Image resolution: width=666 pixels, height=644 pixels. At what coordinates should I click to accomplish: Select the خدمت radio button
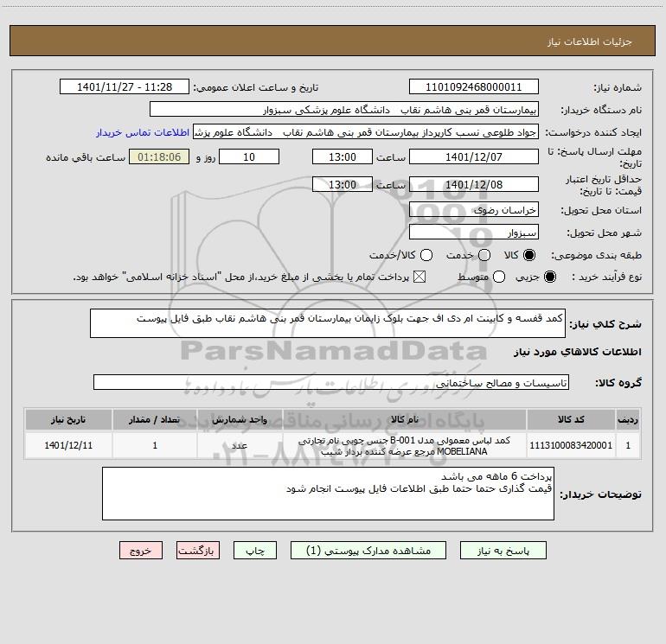[484, 255]
